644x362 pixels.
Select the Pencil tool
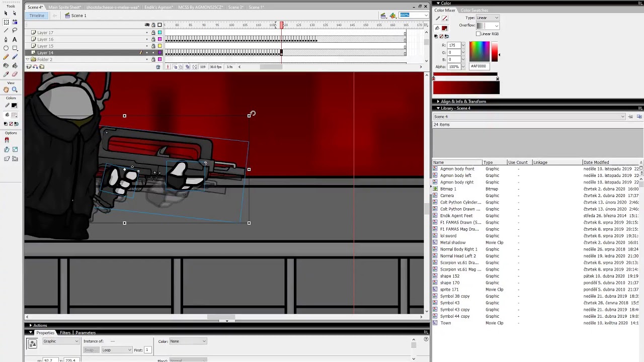[6, 57]
